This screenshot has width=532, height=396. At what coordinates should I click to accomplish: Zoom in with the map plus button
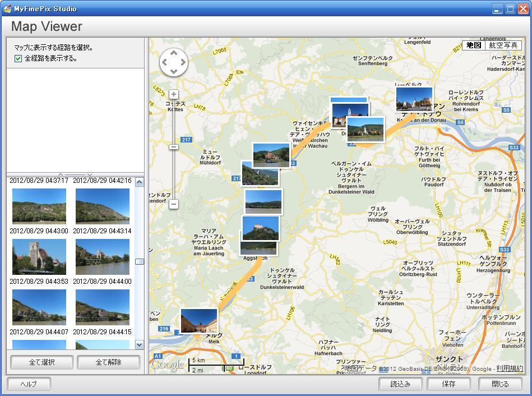[x=174, y=94]
